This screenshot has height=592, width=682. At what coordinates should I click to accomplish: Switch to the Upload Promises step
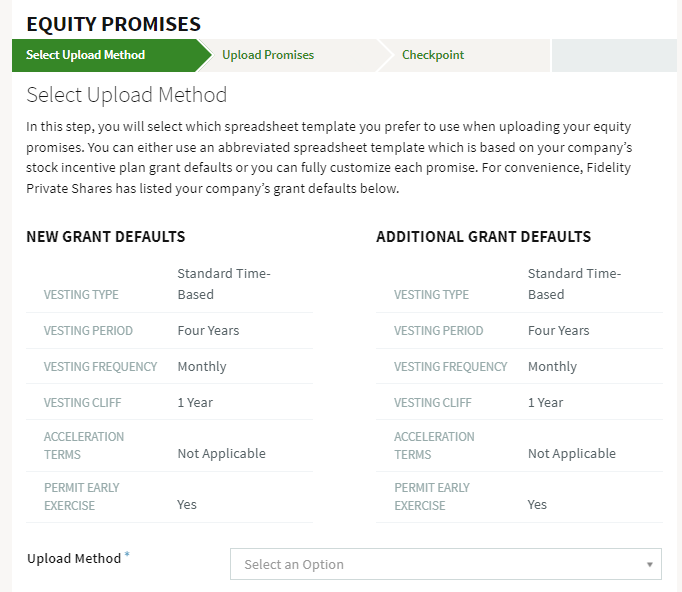pyautogui.click(x=268, y=55)
